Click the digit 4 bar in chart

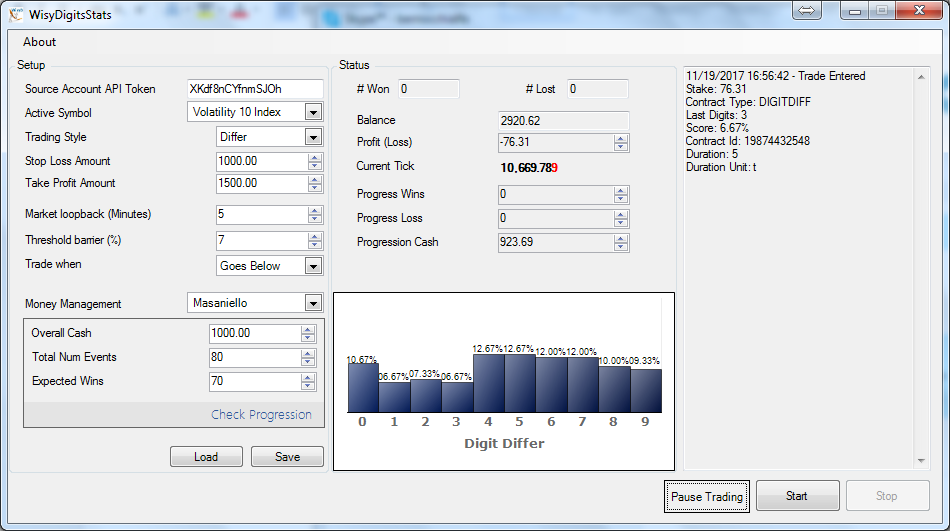point(488,383)
